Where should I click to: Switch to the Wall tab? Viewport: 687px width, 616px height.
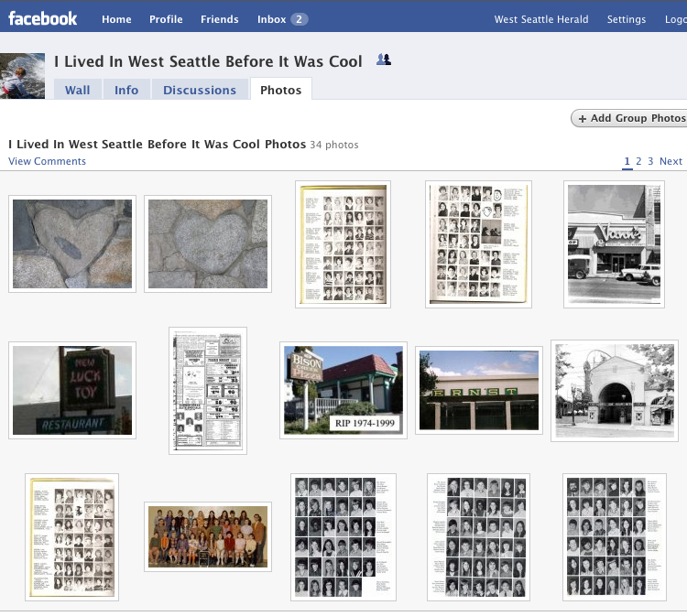coord(78,90)
